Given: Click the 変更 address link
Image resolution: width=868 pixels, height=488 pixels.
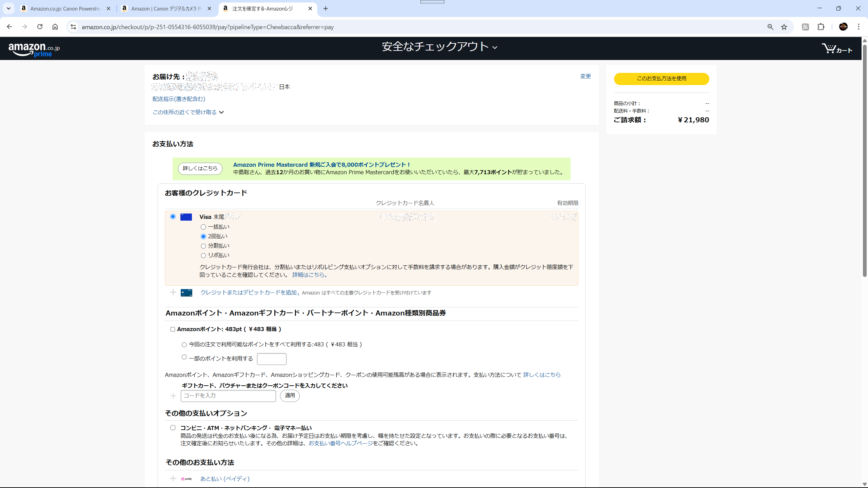Looking at the screenshot, I should (x=585, y=76).
